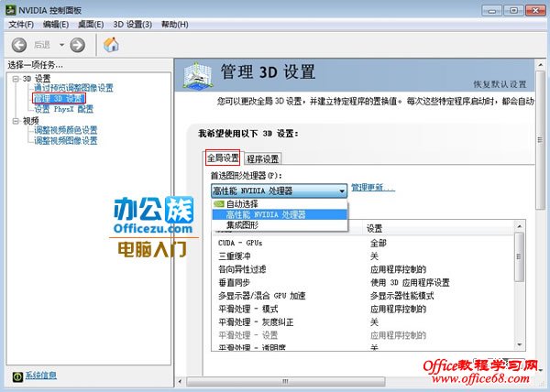Select 多显示器/混合 GPU 加速 row

[363, 296]
